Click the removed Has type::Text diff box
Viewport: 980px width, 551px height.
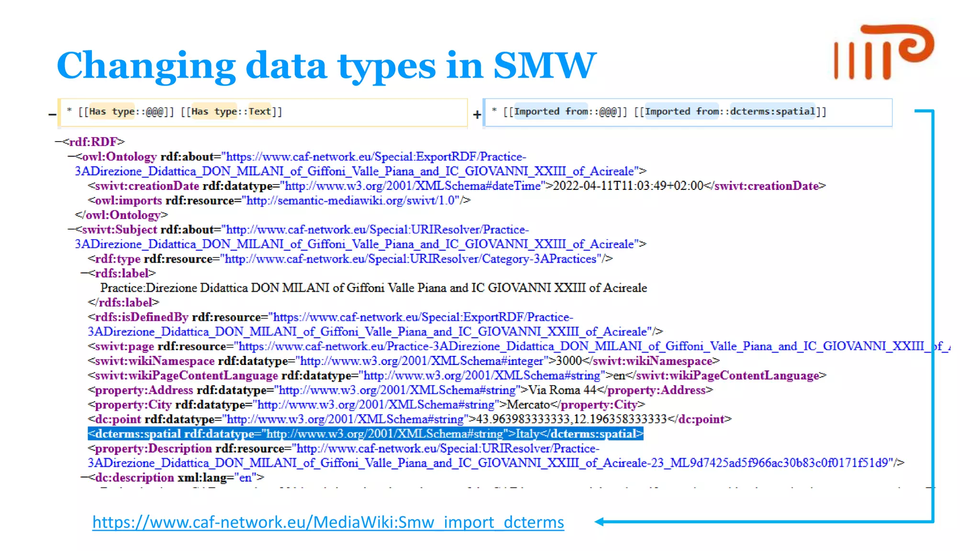click(x=262, y=112)
